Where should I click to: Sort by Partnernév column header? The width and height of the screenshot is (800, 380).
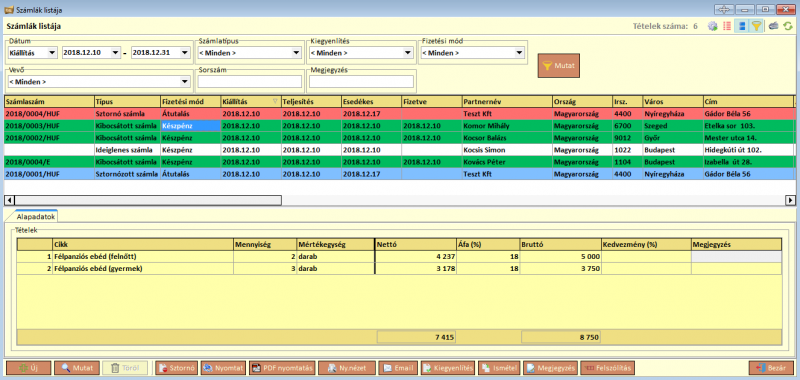[x=507, y=102]
